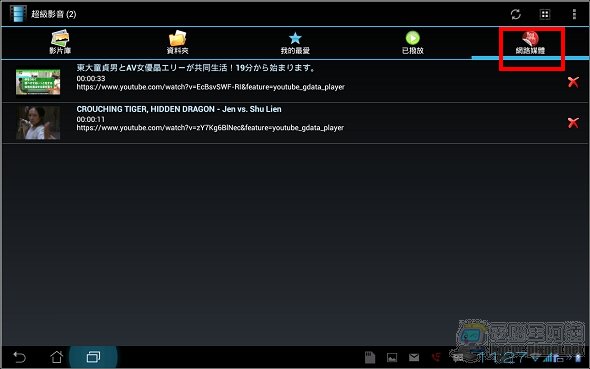The height and width of the screenshot is (369, 590).
Task: Tap the Android back button
Action: pos(19,357)
